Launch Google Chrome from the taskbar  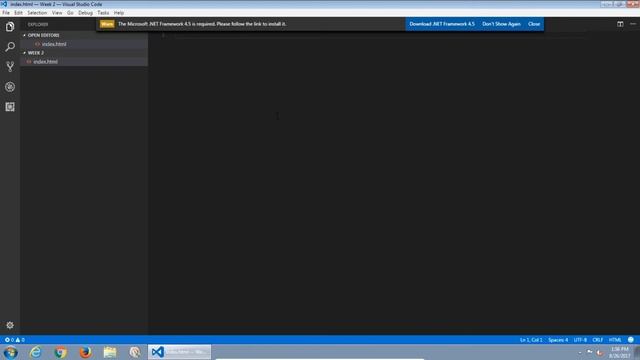click(x=60, y=352)
